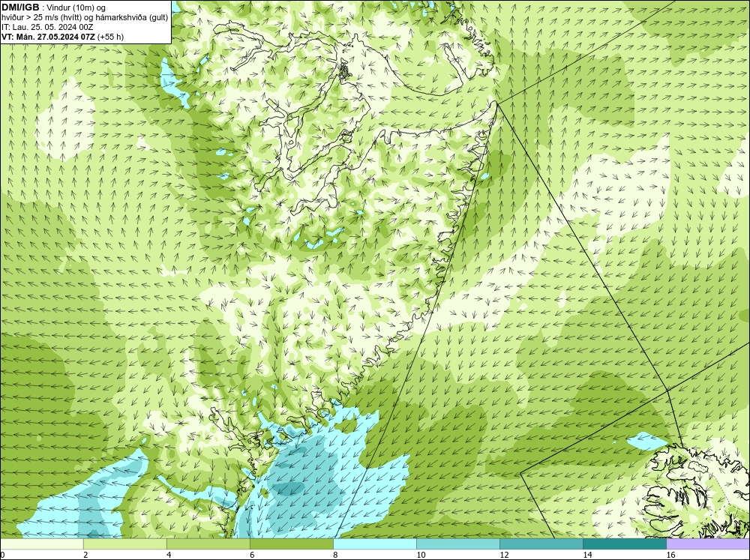Click the 2–4 m/s light green swatch

[x=125, y=544]
